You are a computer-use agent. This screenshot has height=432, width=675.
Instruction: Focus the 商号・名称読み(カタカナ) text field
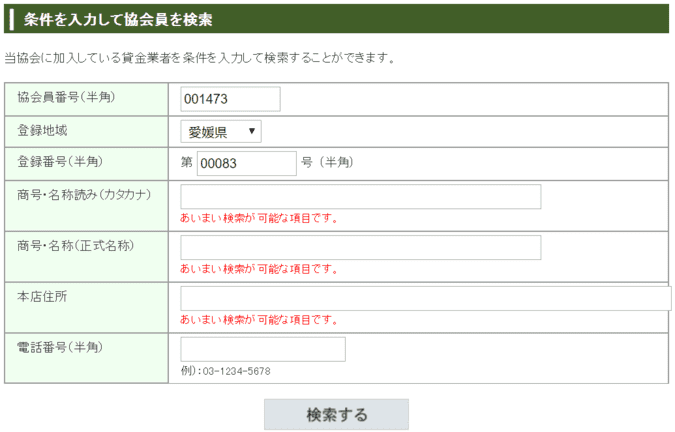tap(361, 197)
